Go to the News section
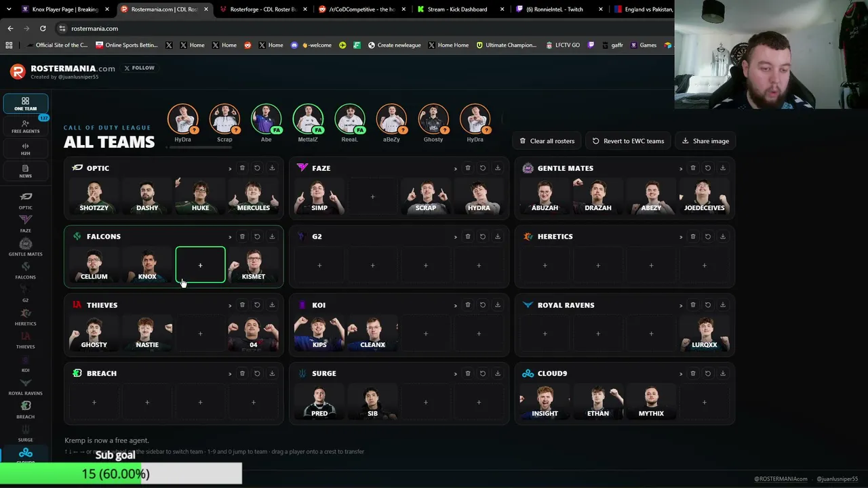Viewport: 868px width, 488px height. tap(25, 171)
